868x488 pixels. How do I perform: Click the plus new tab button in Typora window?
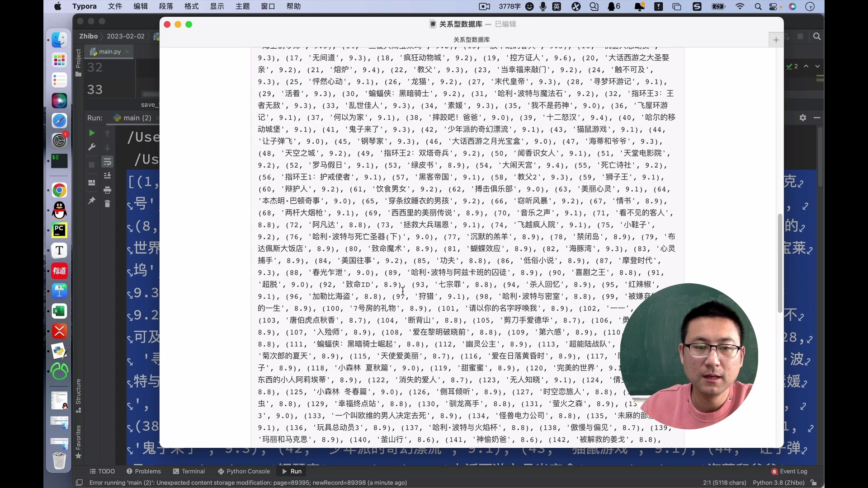pyautogui.click(x=776, y=40)
